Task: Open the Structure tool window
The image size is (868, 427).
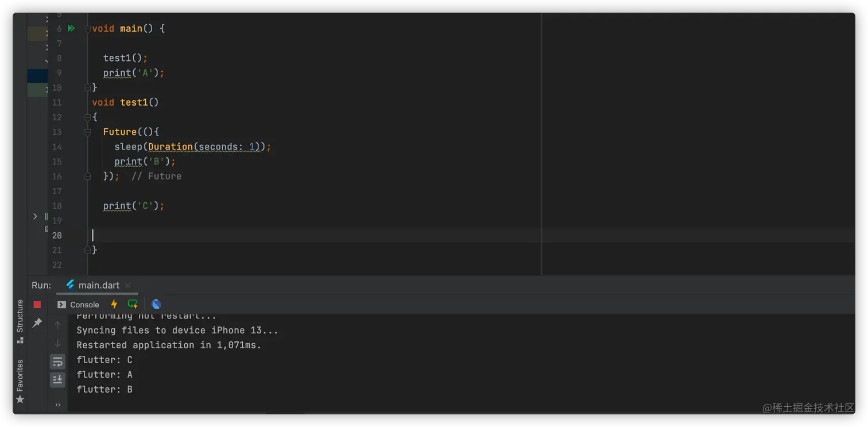Action: point(20,321)
